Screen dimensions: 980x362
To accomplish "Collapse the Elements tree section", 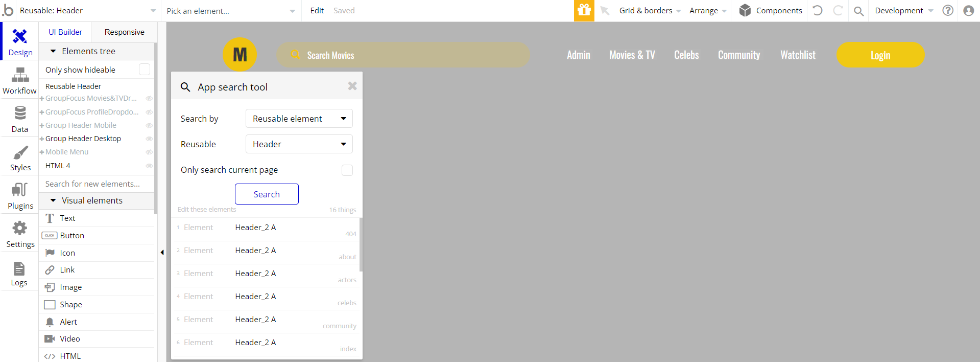I will pos(53,51).
